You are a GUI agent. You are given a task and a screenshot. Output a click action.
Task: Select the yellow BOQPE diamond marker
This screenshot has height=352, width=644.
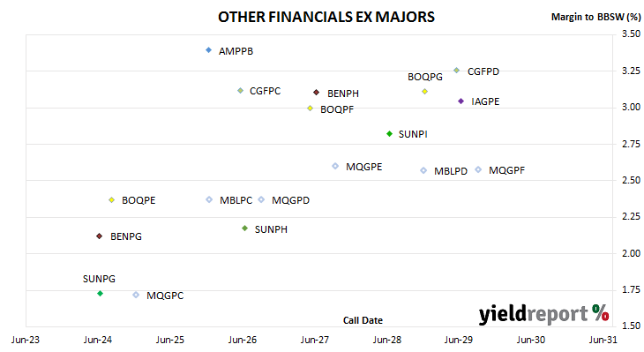click(x=112, y=200)
